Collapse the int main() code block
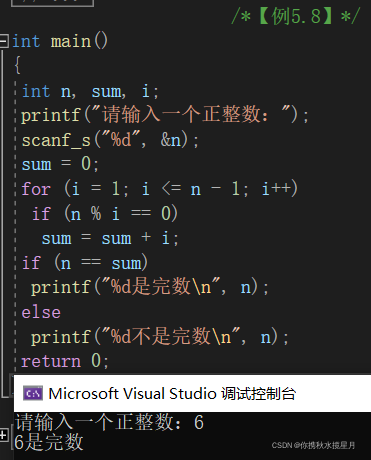Viewport: 371px width, 460px height. pyautogui.click(x=4, y=41)
